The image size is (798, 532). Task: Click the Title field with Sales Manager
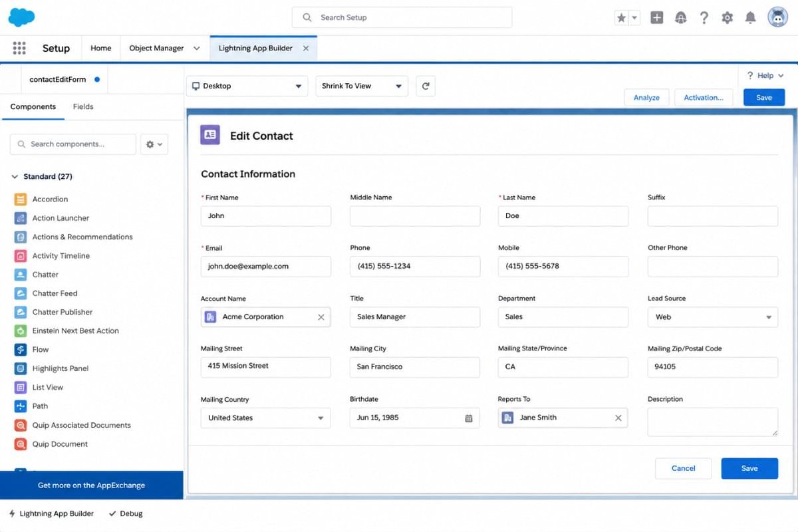[x=415, y=317]
